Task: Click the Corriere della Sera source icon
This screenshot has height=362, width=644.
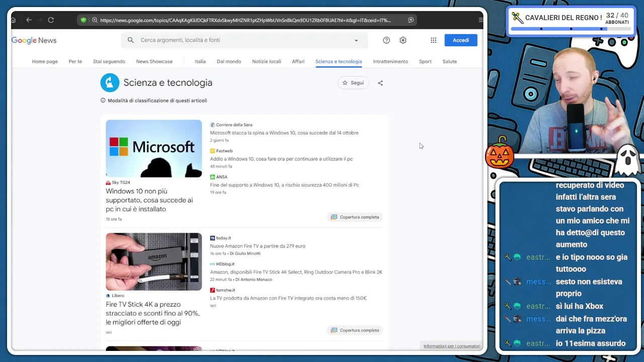Action: pyautogui.click(x=212, y=125)
